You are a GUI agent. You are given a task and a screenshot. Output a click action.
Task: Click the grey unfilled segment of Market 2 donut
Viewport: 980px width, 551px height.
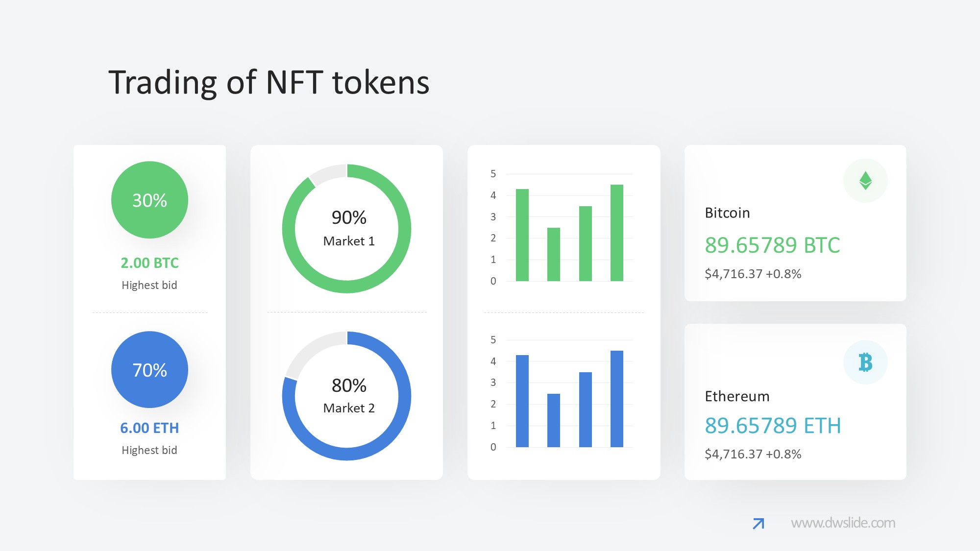pyautogui.click(x=314, y=349)
